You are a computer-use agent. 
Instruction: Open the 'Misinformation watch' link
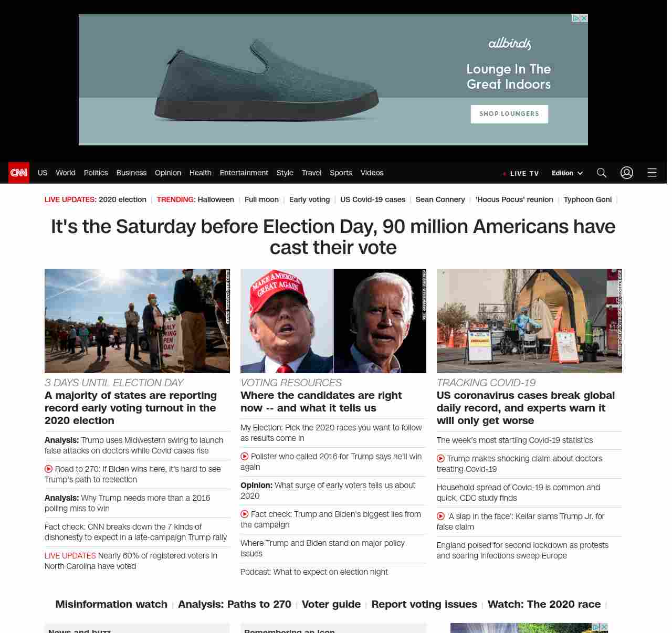[111, 604]
